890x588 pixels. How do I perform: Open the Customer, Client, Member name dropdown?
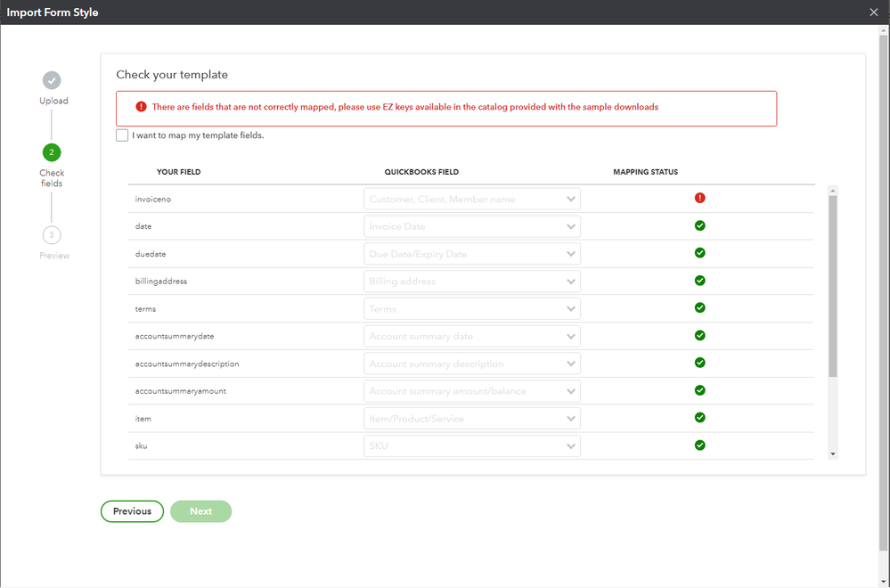click(472, 200)
